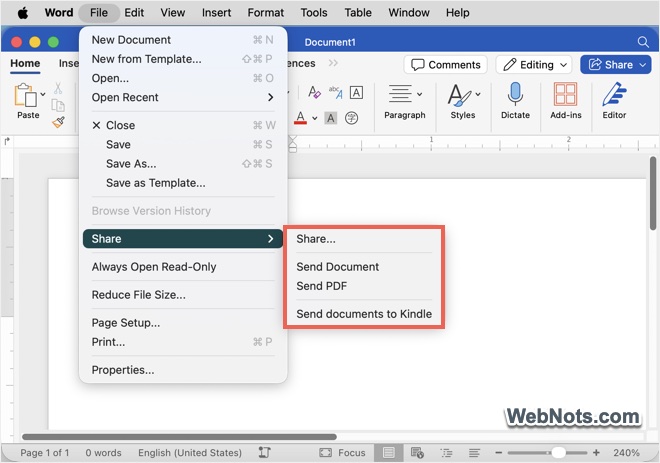The height and width of the screenshot is (463, 660).
Task: Click the 240% zoom level
Action: click(626, 452)
